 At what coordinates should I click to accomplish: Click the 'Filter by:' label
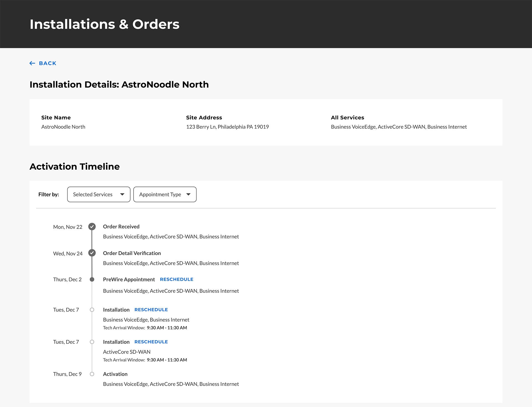[48, 194]
